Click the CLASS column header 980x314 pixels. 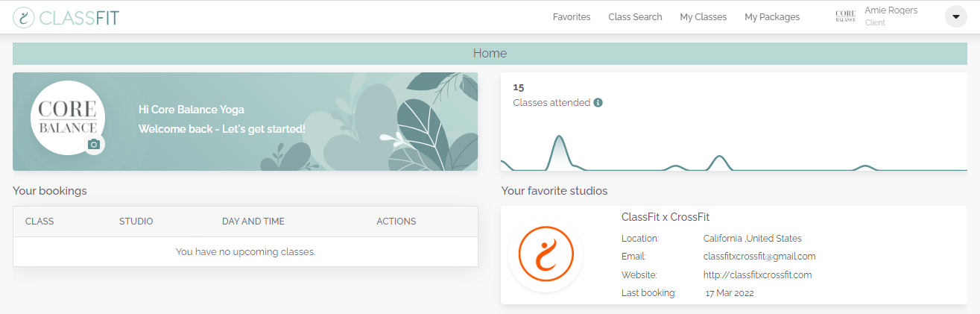(x=39, y=222)
